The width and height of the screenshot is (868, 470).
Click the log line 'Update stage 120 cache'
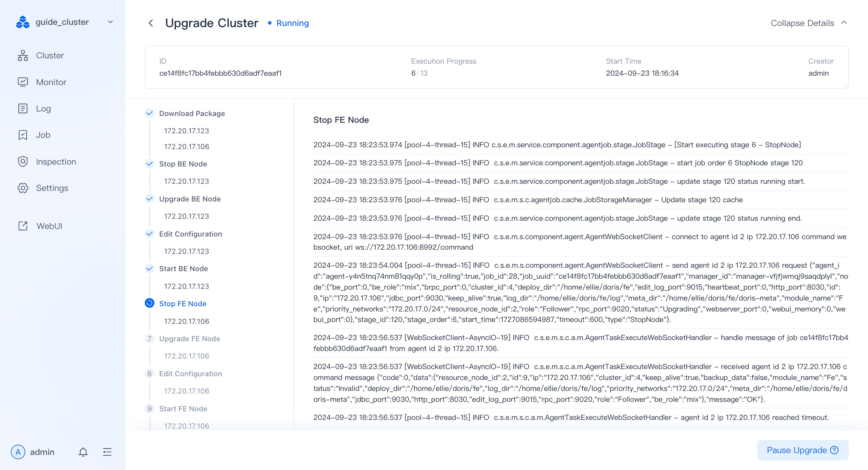point(528,200)
